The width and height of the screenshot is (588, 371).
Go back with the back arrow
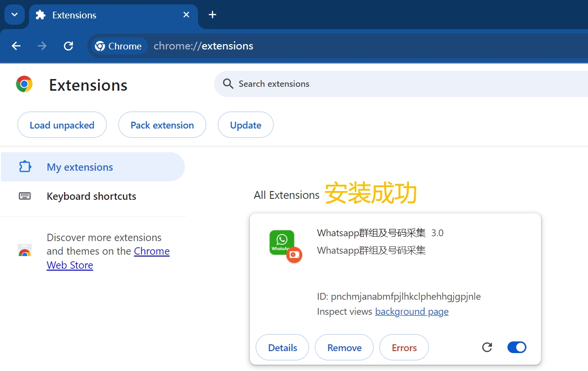click(x=16, y=46)
